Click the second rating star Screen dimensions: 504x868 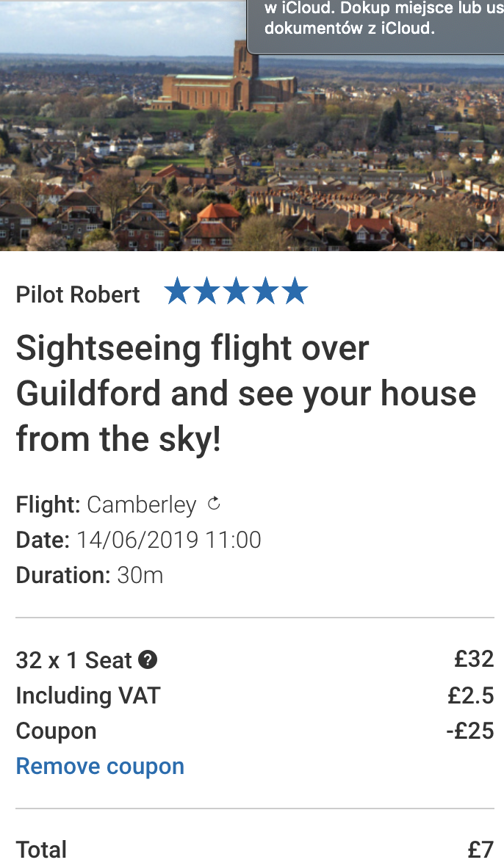point(206,292)
